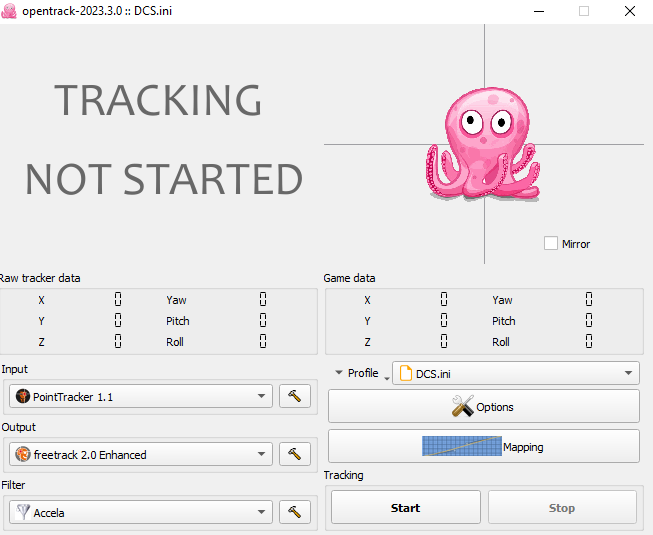Screen dimensions: 653x535
Task: Enable the Mirror checkbox
Action: click(551, 244)
